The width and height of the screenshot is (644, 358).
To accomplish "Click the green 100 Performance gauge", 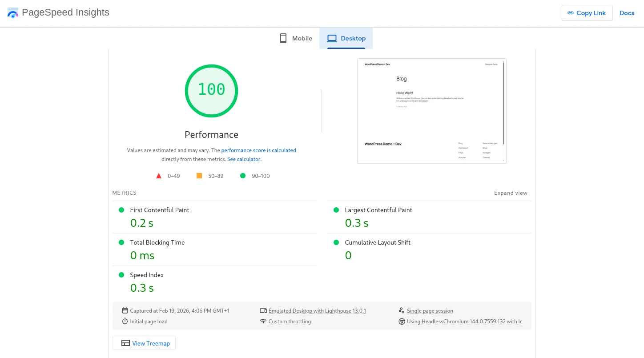I will (211, 91).
